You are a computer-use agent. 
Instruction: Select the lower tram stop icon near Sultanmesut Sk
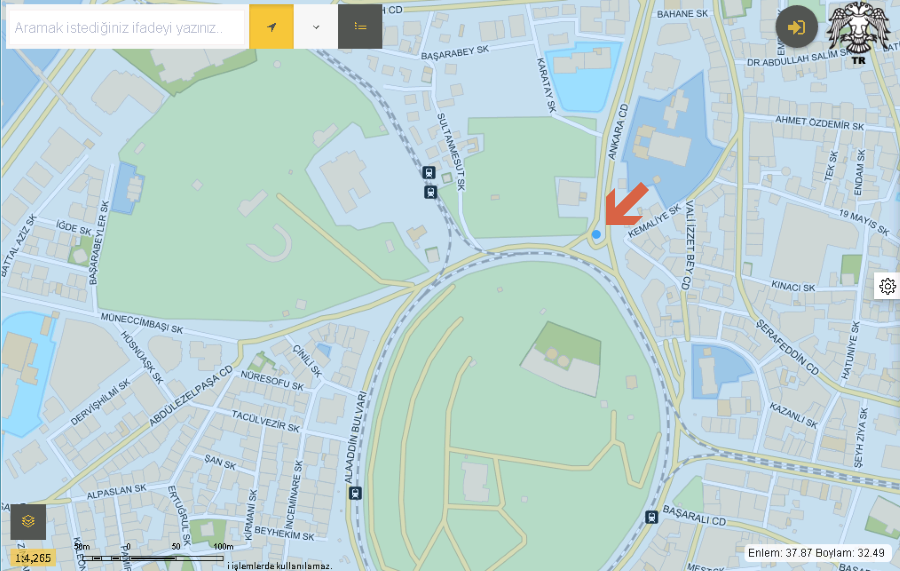click(x=430, y=192)
